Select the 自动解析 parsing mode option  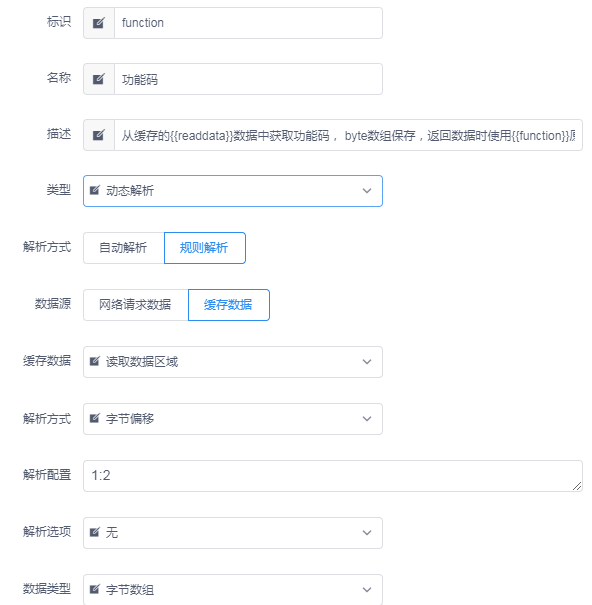123,248
